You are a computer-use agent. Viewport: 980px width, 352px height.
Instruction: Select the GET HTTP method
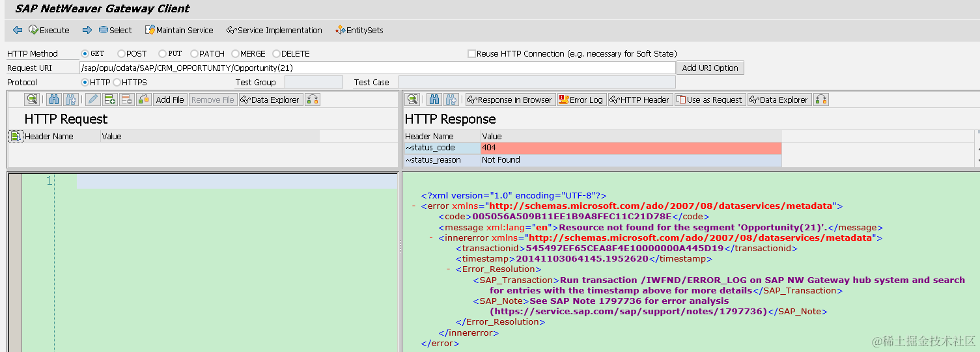coord(85,54)
